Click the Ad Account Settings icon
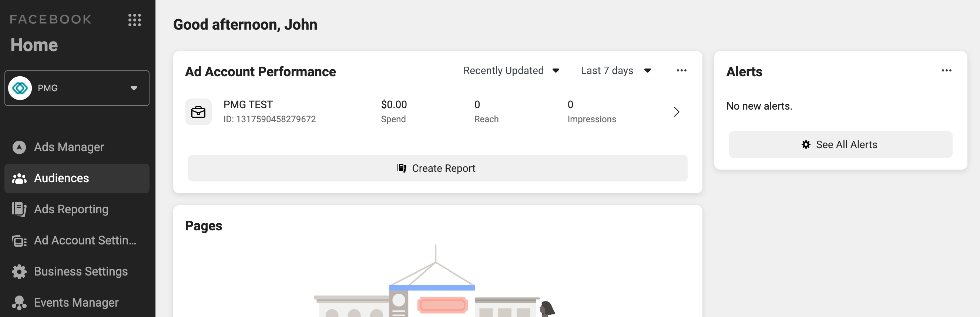 coord(19,240)
